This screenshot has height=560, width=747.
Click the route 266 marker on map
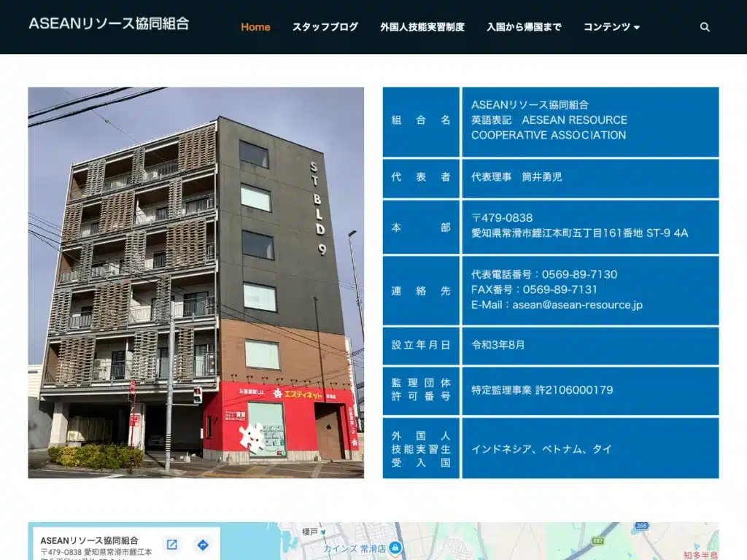click(x=641, y=526)
